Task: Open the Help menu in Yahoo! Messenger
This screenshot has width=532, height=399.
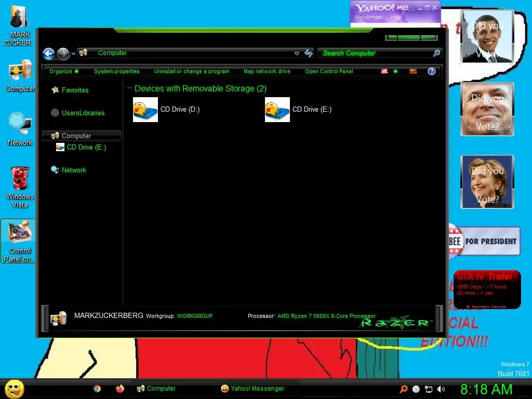Action: 396,17
